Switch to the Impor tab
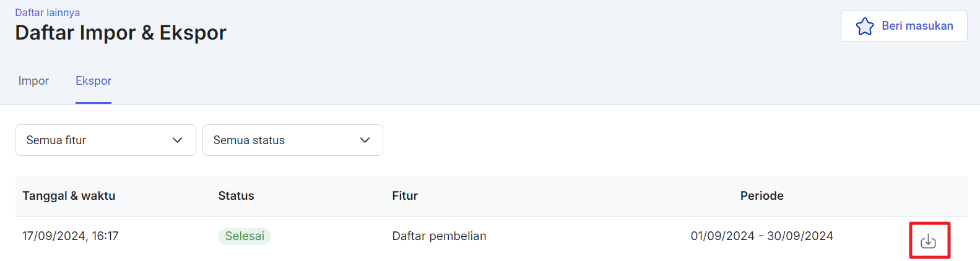The image size is (980, 261). tap(33, 81)
